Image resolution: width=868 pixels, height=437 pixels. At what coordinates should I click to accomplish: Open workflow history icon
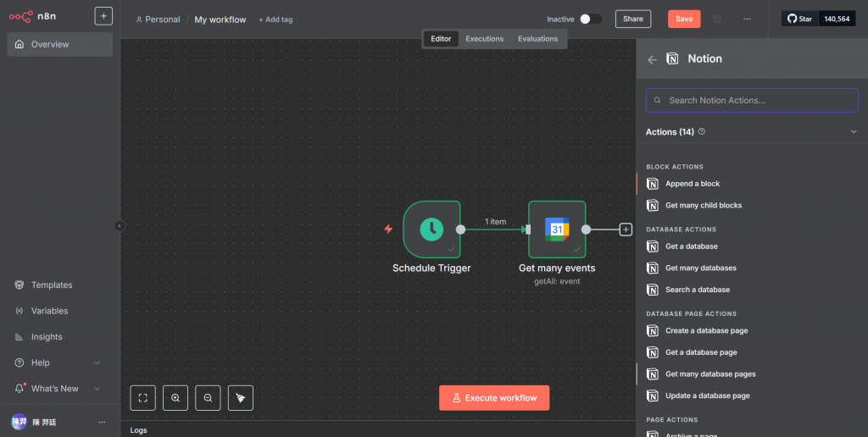point(717,19)
